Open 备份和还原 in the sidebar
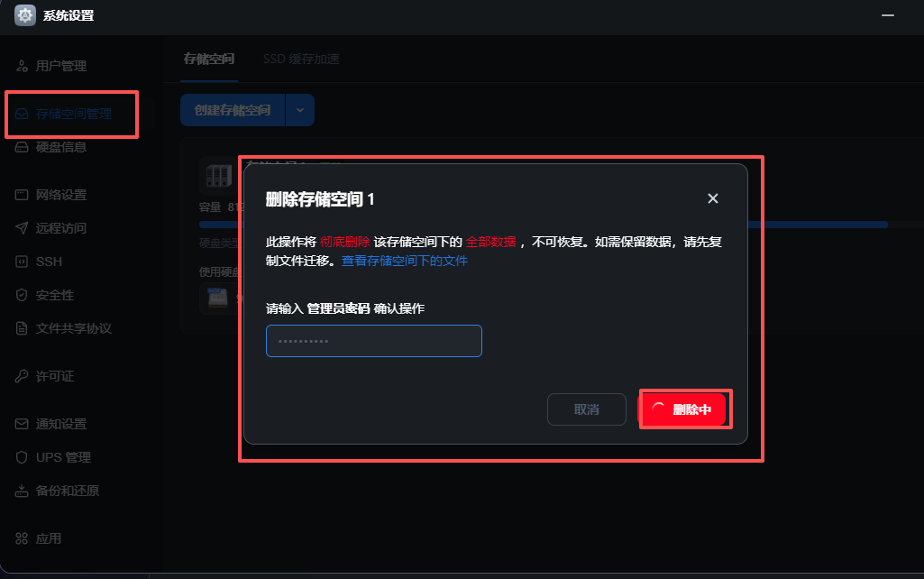Image resolution: width=924 pixels, height=579 pixels. point(58,491)
